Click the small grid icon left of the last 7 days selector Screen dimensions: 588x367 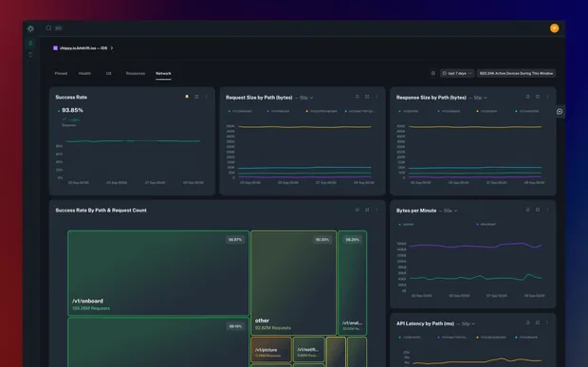point(433,73)
